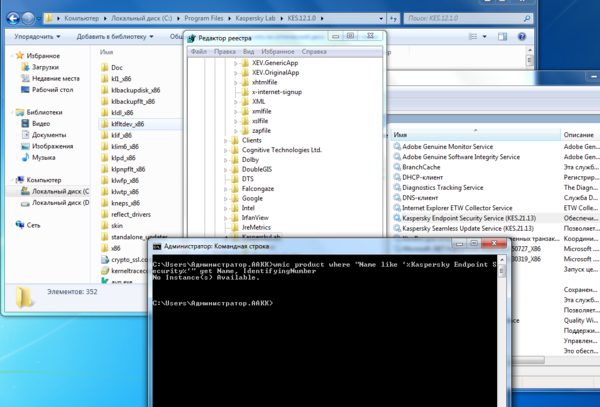
Task: Open the Избранное menu in registry editor
Action: click(278, 50)
